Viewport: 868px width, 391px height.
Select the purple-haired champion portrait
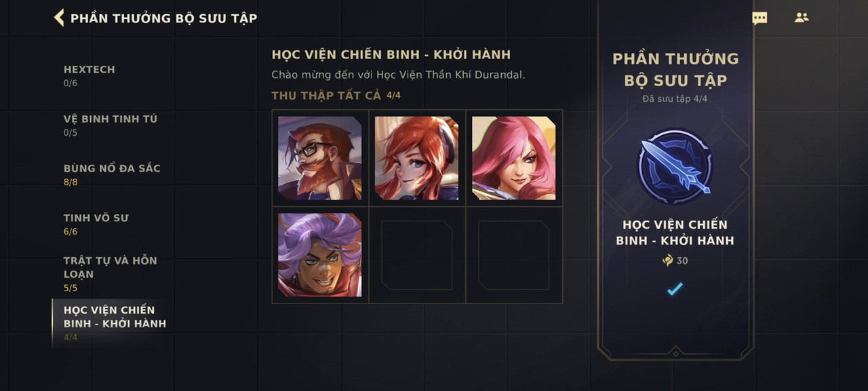coord(319,255)
